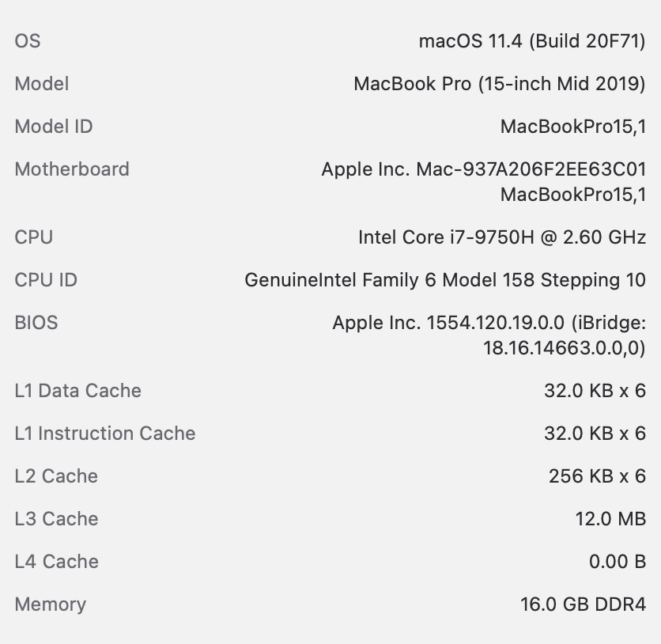This screenshot has width=661, height=644.
Task: Click the Motherboard label
Action: [x=72, y=169]
